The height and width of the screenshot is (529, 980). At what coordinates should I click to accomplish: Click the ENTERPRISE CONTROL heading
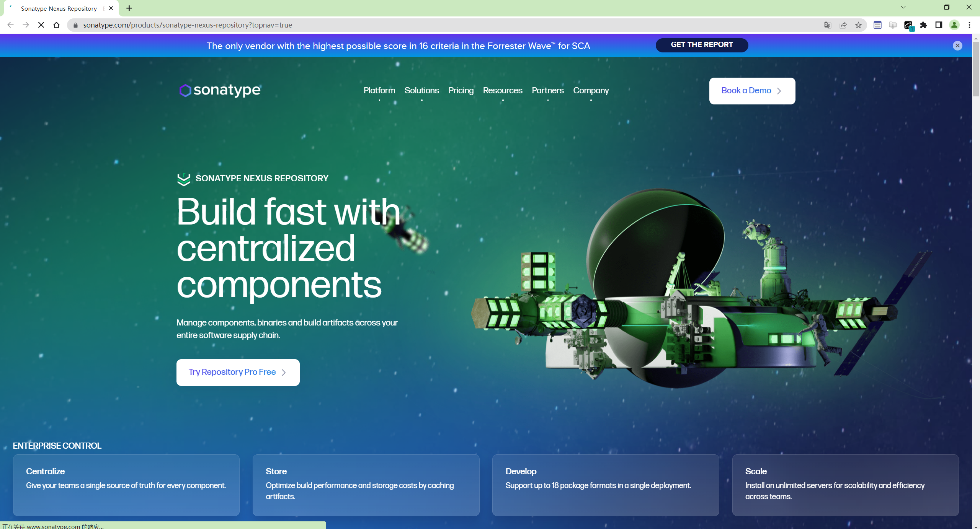click(57, 446)
